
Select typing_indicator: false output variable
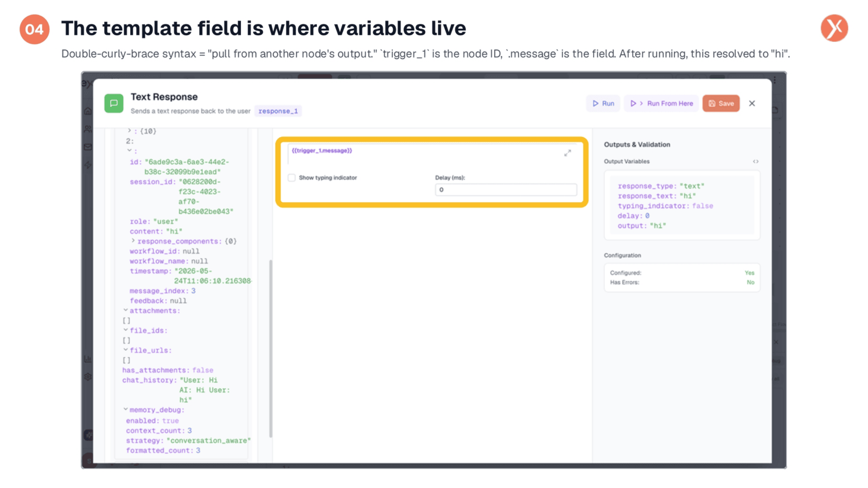[x=665, y=206]
